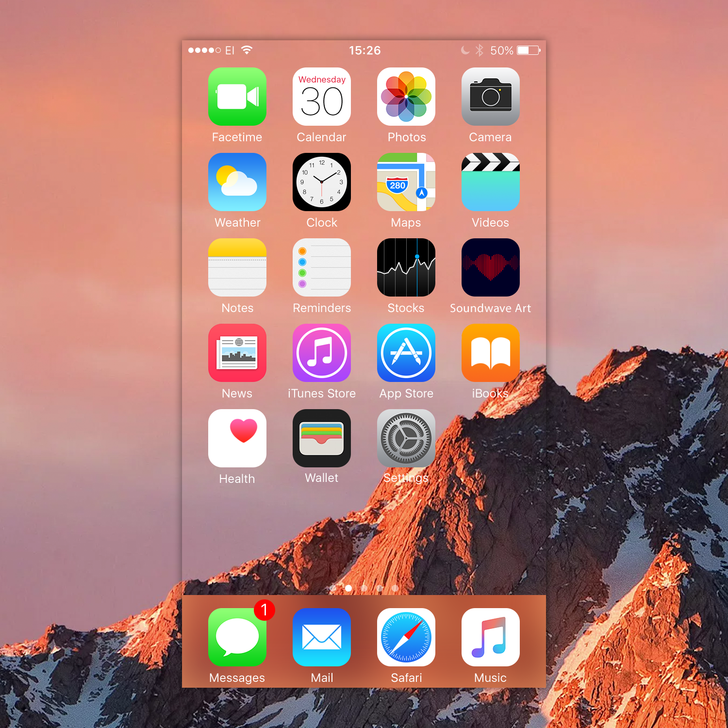The image size is (728, 728).
Task: Tap the Wi-Fi status icon
Action: click(247, 50)
